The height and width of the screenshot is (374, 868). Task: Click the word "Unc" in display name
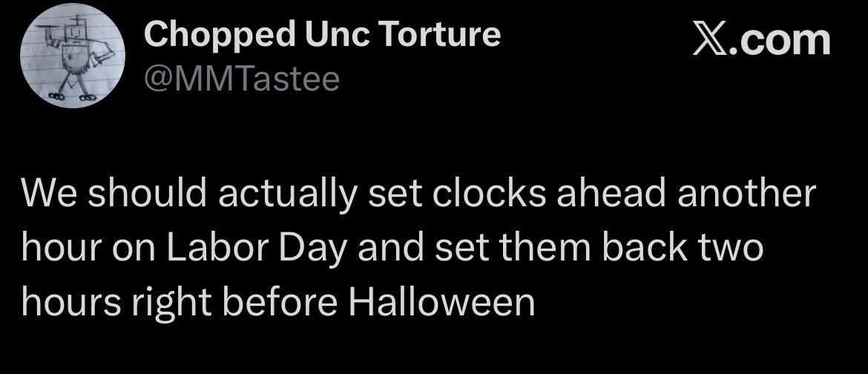point(339,34)
